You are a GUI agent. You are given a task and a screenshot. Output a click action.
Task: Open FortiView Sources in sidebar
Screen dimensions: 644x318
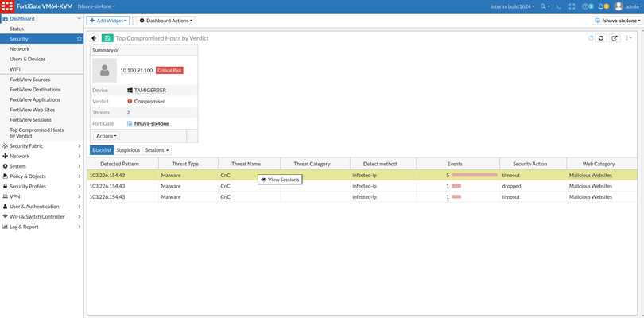(x=30, y=79)
